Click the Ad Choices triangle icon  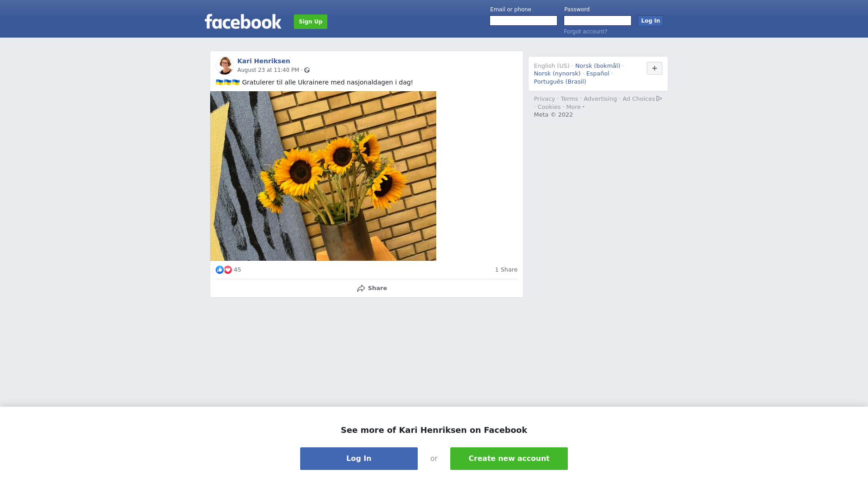(x=659, y=99)
